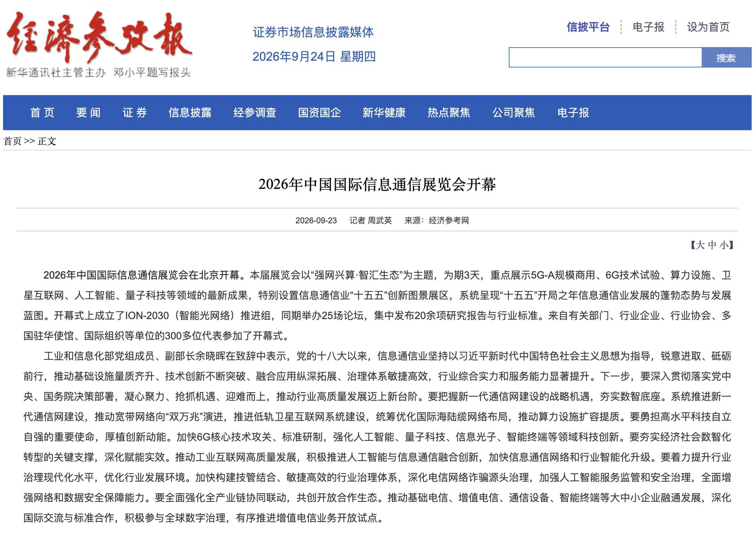Set the font size to 中
The height and width of the screenshot is (543, 756).
tap(712, 245)
